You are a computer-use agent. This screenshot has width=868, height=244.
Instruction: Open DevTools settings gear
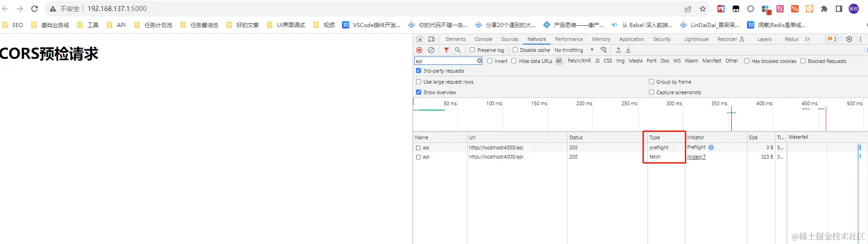(849, 39)
